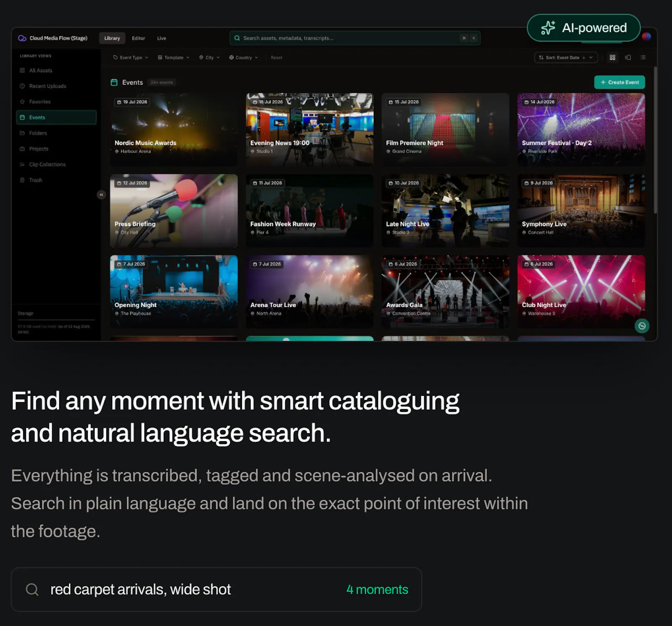This screenshot has height=626, width=672.
Task: Select Events in the library sidebar
Action: pyautogui.click(x=56, y=117)
